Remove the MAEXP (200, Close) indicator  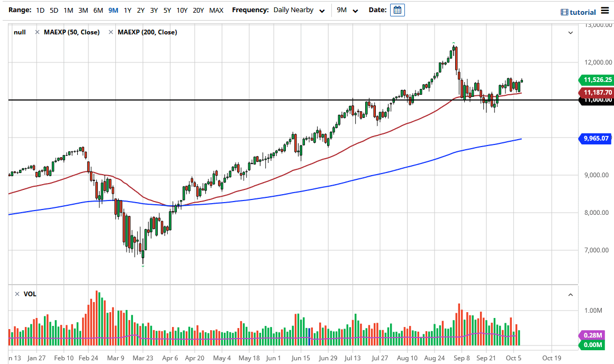111,32
